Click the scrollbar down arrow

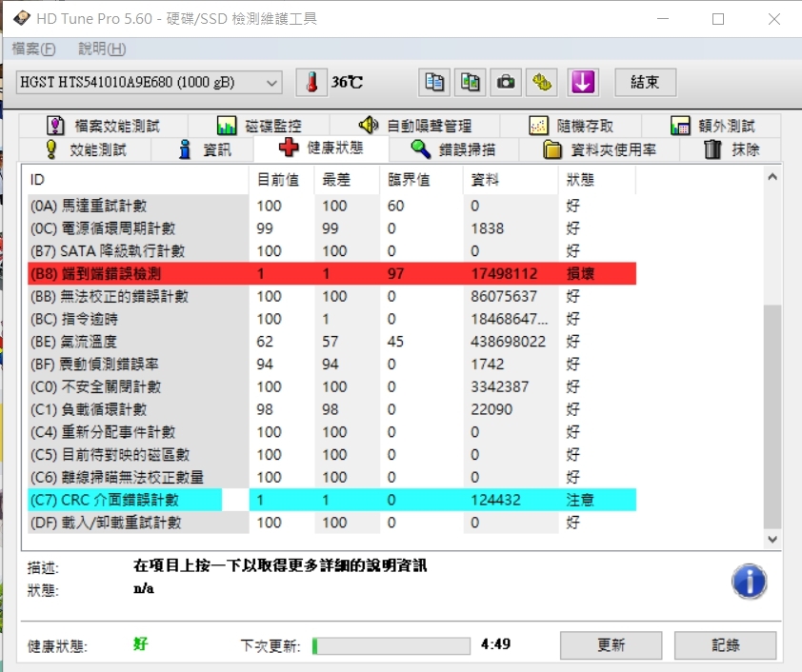tap(772, 540)
